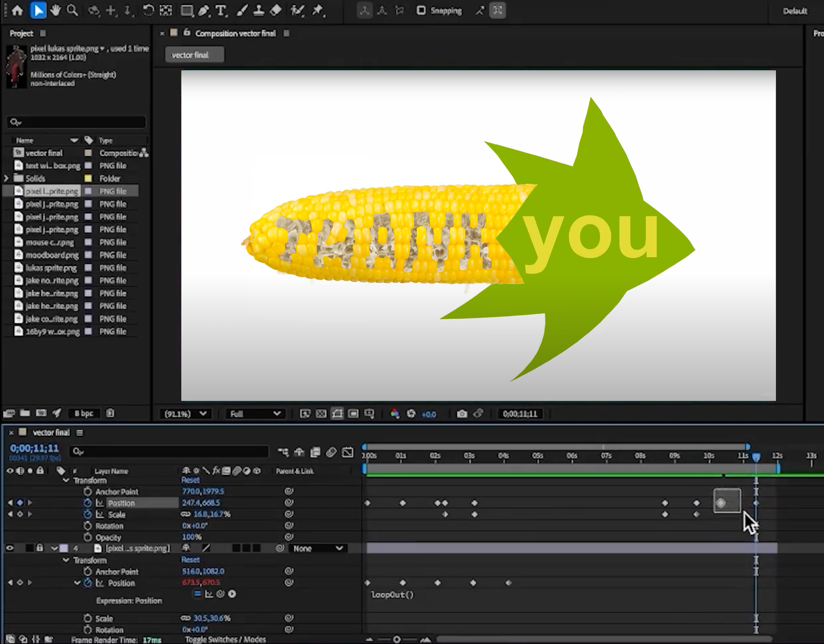Select the Pen tool
The image size is (824, 644).
coord(204,10)
